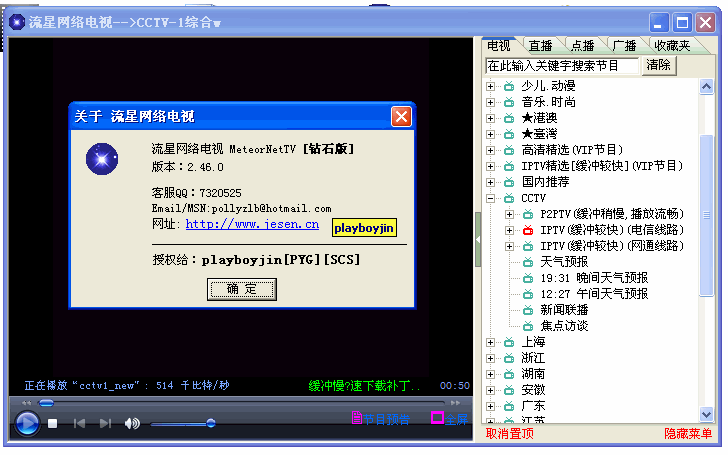Click TV icon beside 天气预报
Viewport: 728px width, 455px height.
528,262
